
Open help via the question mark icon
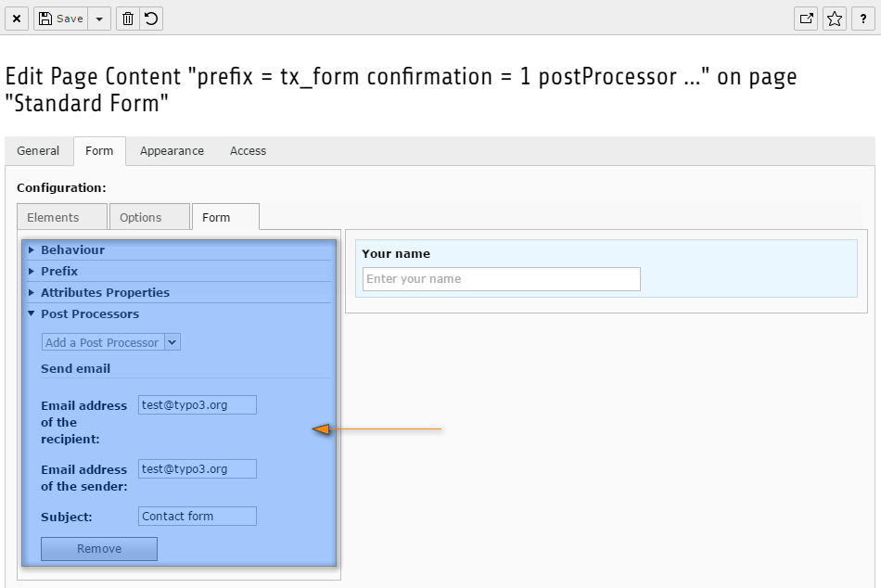[863, 19]
